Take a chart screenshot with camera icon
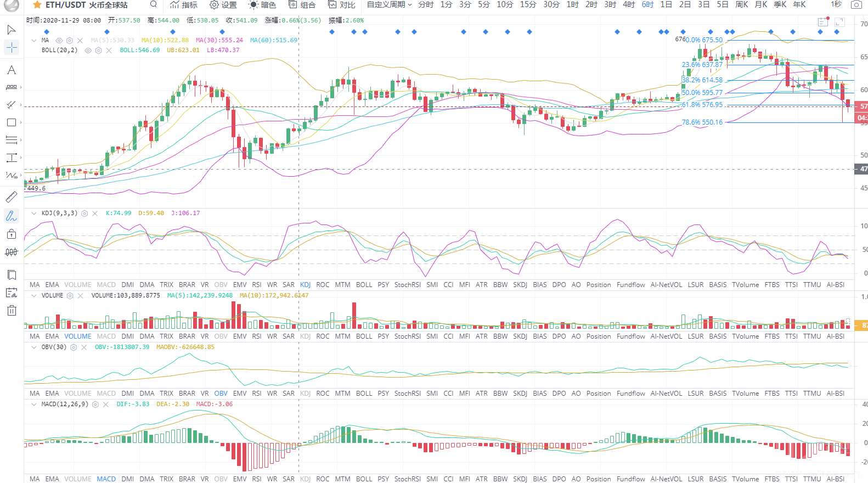868x483 pixels. tap(856, 5)
